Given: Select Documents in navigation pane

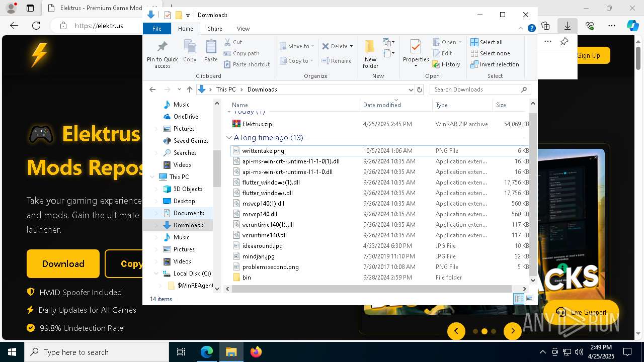Looking at the screenshot, I should 188,213.
